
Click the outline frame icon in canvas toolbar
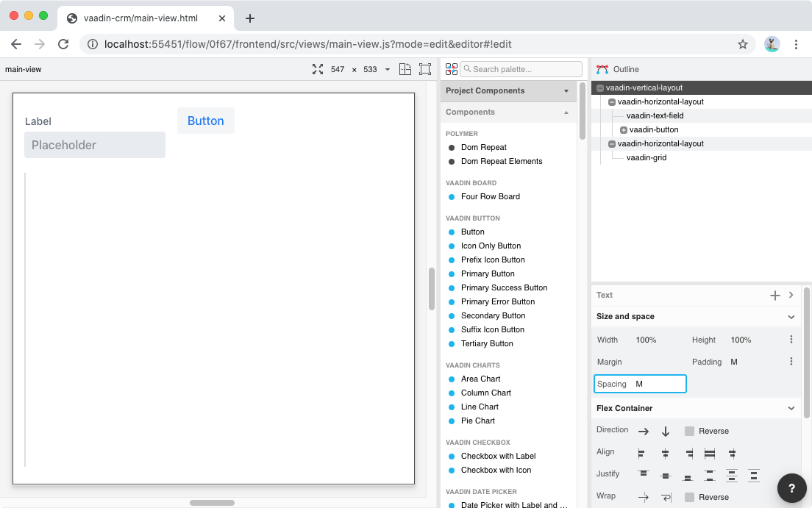(x=425, y=69)
